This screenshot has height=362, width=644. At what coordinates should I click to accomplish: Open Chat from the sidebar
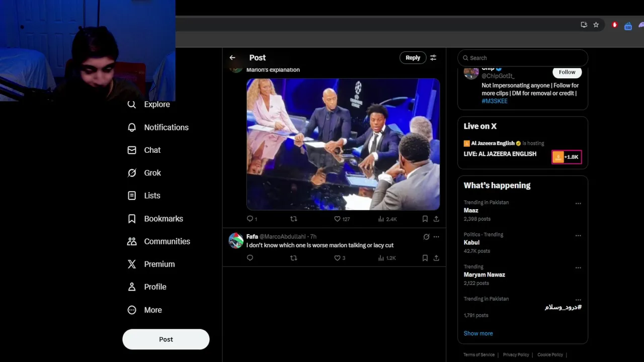pos(152,150)
